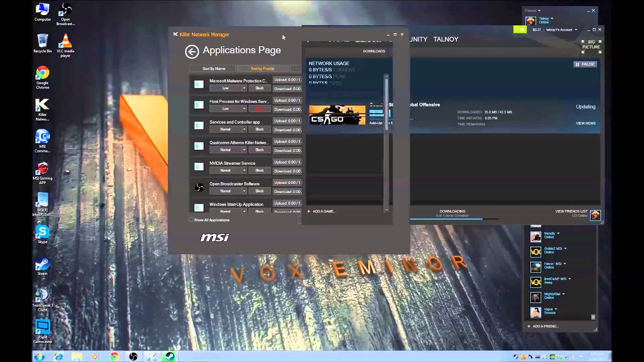The image size is (644, 362).
Task: Open TeamSpeak 3 Client desktop icon
Action: 43,300
